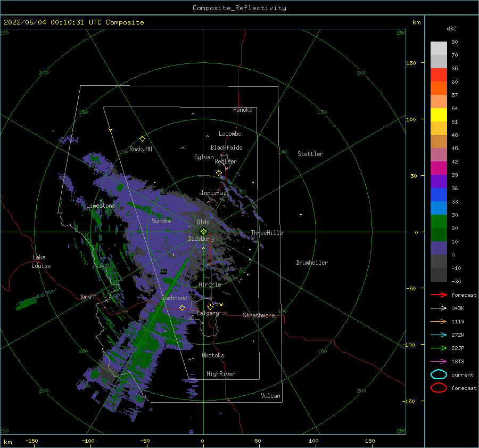This screenshot has width=479, height=448.
Task: Click the Banff label
Action: pos(88,297)
